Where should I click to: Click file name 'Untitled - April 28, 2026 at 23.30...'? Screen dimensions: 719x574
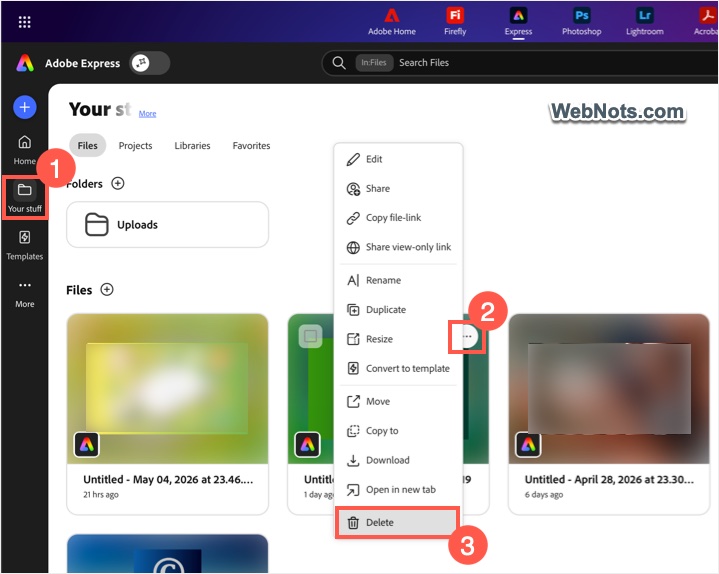point(609,480)
